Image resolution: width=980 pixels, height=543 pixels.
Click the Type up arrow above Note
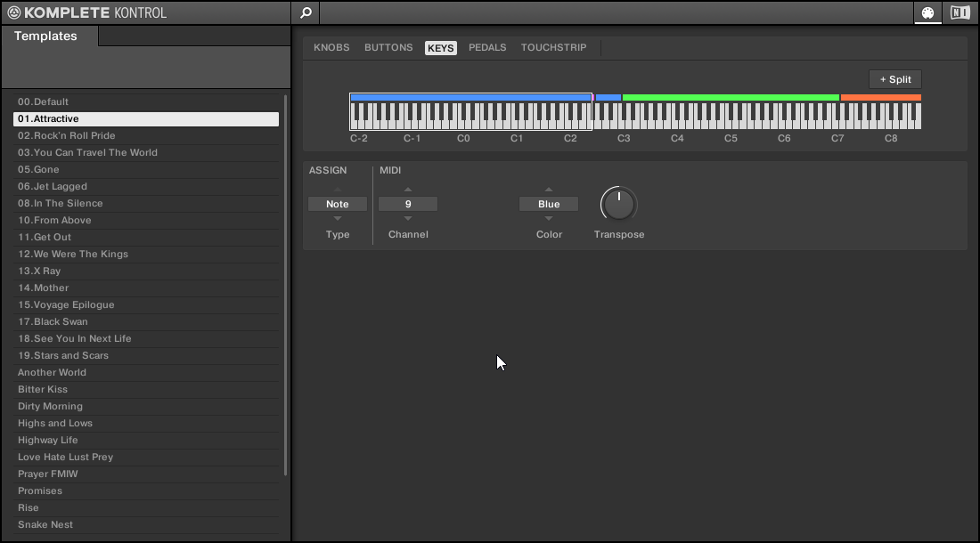pyautogui.click(x=338, y=189)
